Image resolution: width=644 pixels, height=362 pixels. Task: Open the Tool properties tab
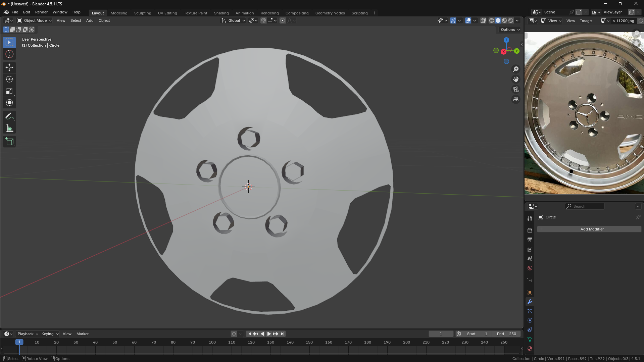click(530, 218)
